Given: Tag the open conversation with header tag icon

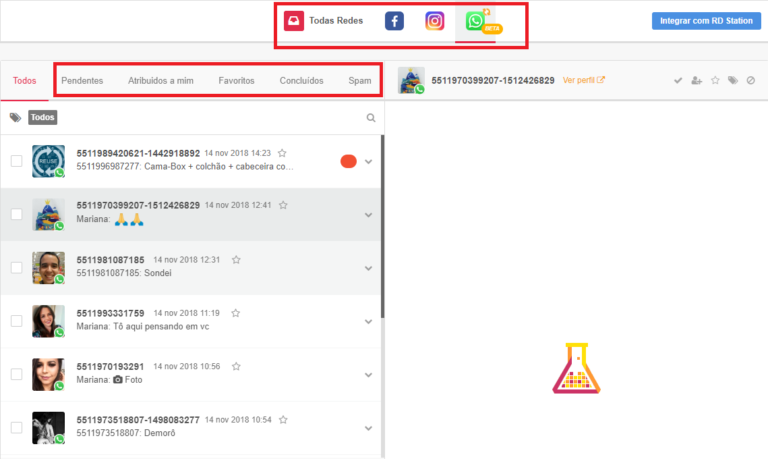Looking at the screenshot, I should (733, 80).
